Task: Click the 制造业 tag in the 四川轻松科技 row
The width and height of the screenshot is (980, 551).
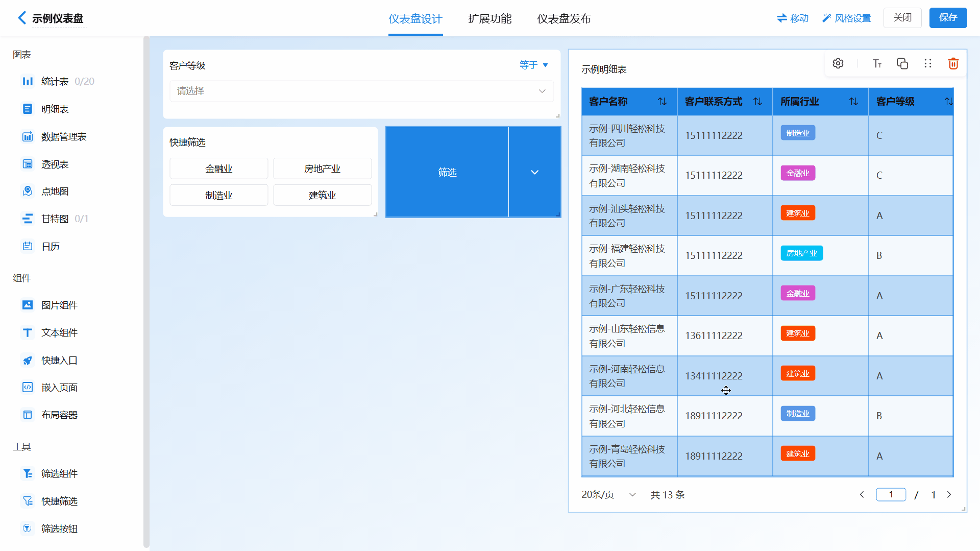Action: [798, 133]
